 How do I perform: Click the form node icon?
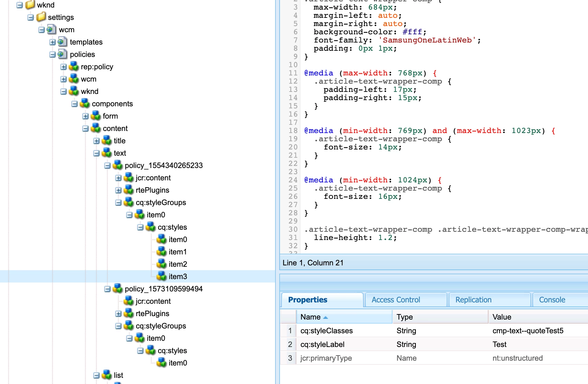click(x=95, y=116)
